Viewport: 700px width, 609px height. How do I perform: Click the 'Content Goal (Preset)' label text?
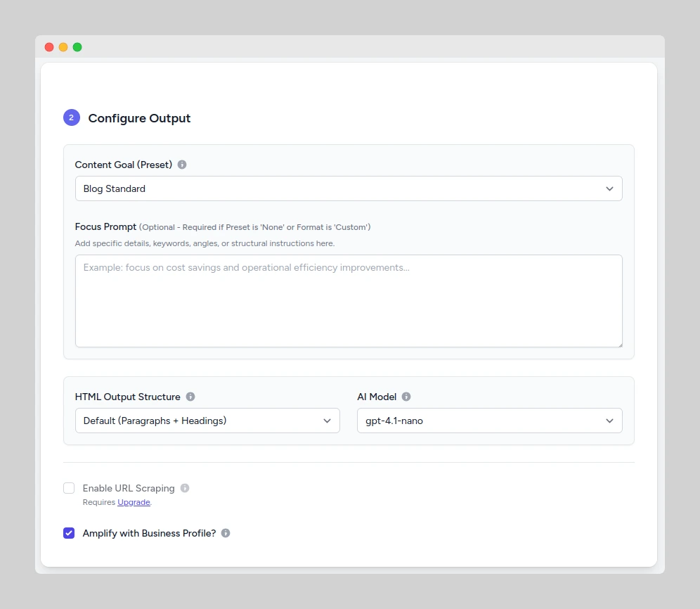124,165
